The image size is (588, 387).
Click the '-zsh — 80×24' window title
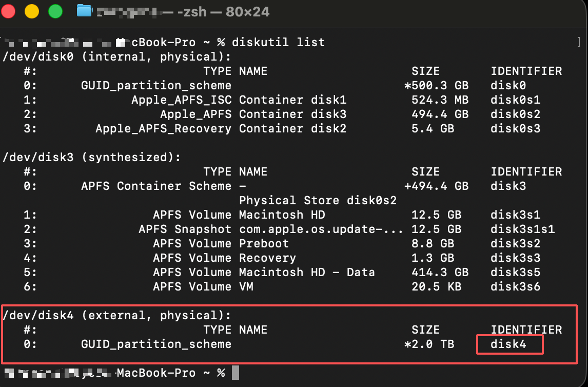point(223,11)
